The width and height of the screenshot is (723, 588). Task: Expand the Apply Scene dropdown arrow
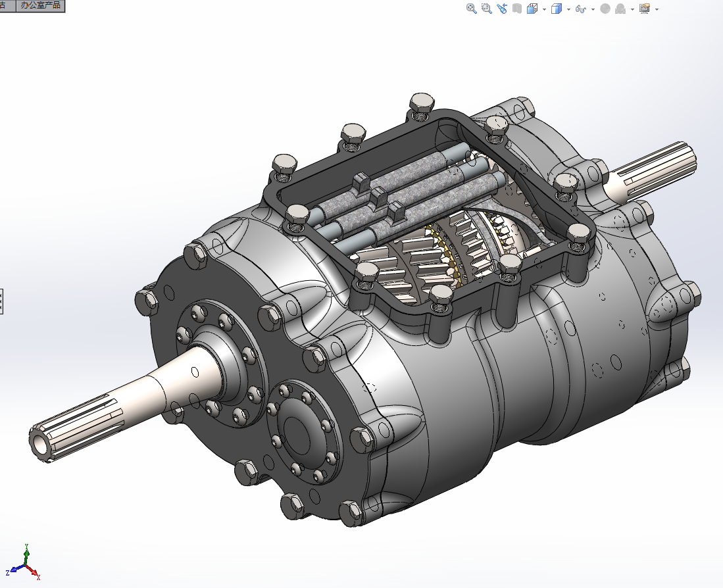tap(632, 9)
